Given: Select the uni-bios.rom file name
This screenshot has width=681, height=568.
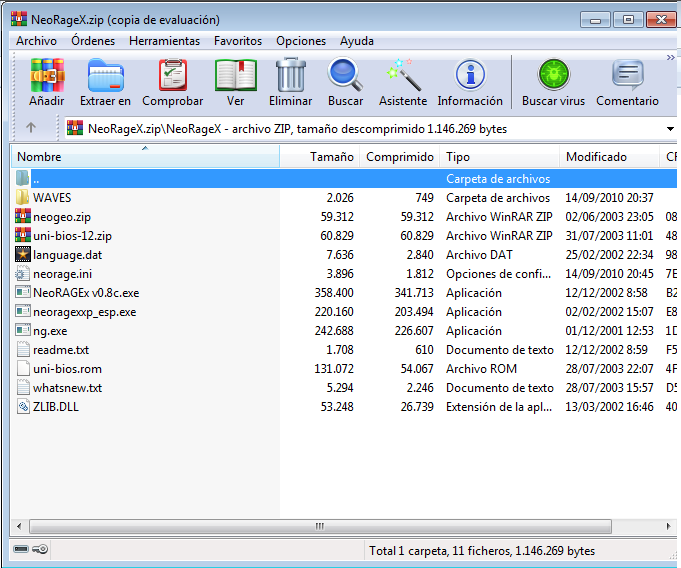Looking at the screenshot, I should (68, 369).
